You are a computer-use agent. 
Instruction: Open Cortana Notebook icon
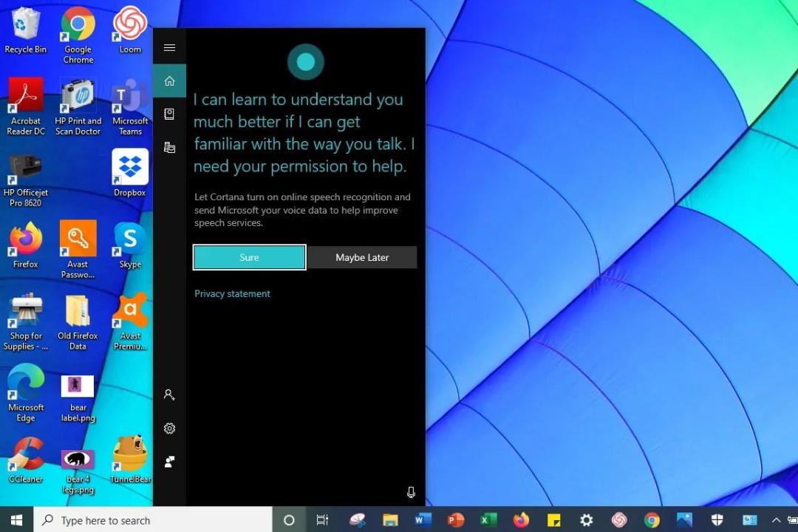[x=169, y=114]
